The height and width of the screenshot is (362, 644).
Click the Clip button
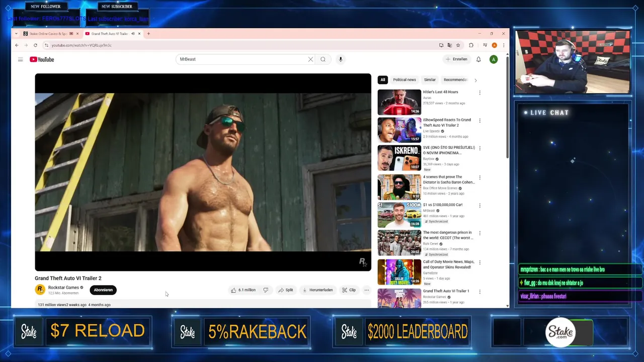tap(349, 290)
